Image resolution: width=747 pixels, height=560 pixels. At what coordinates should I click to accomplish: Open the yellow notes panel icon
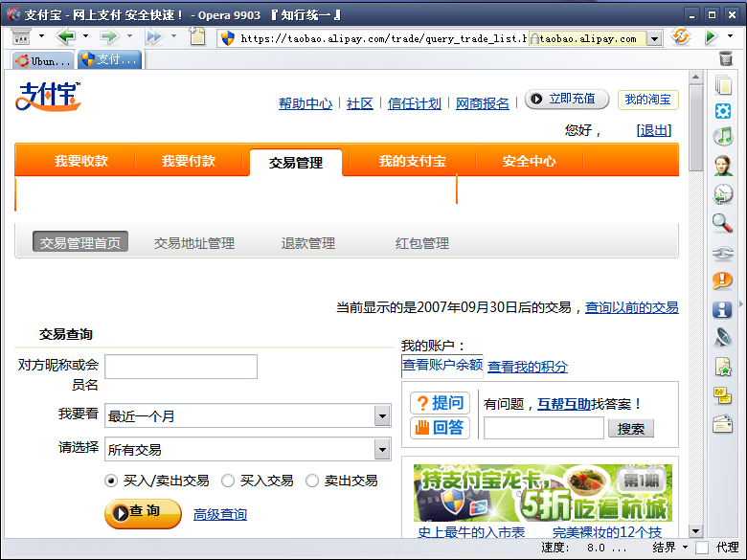(723, 395)
